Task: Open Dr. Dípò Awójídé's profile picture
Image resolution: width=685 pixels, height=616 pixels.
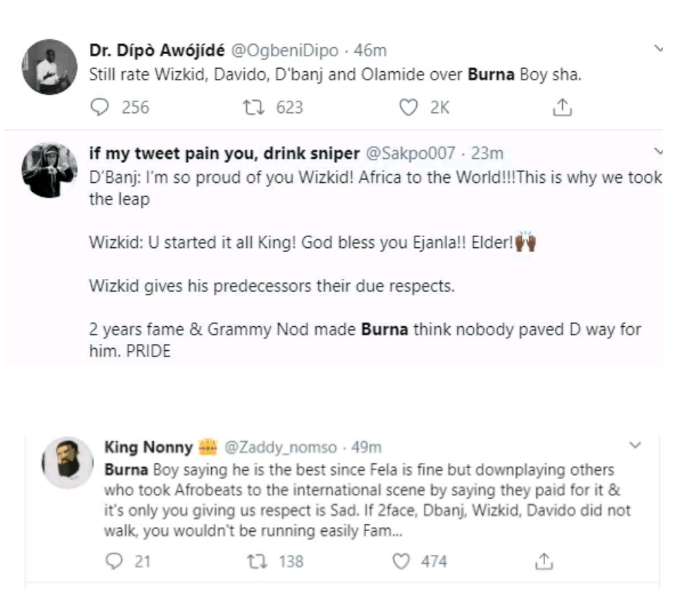Action: pyautogui.click(x=49, y=66)
